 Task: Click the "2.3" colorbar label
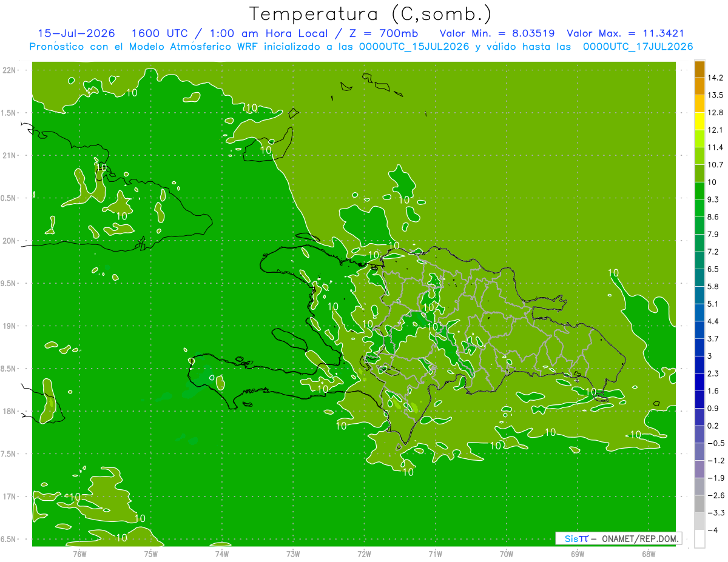(x=713, y=373)
